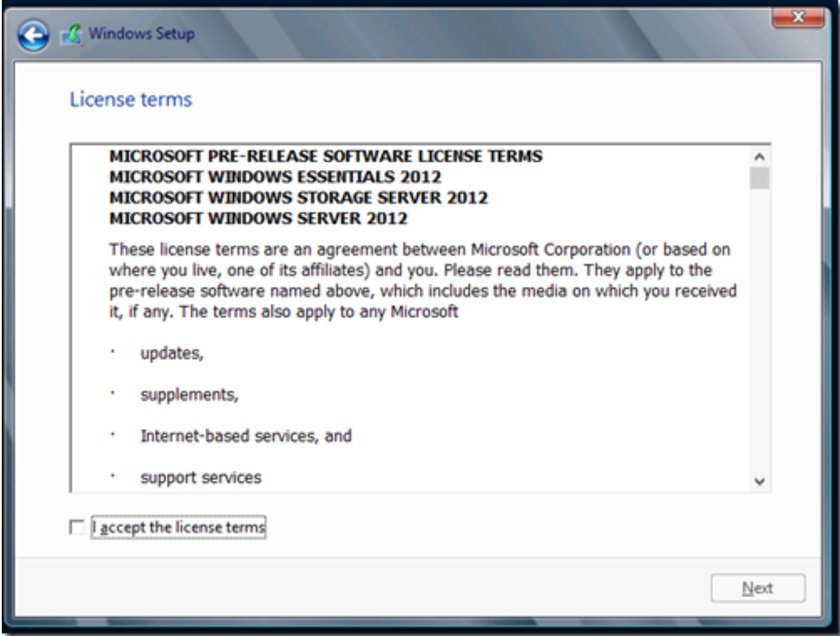The image size is (840, 636).
Task: Enable the 'I accept the license terms' checkbox
Action: click(x=75, y=527)
